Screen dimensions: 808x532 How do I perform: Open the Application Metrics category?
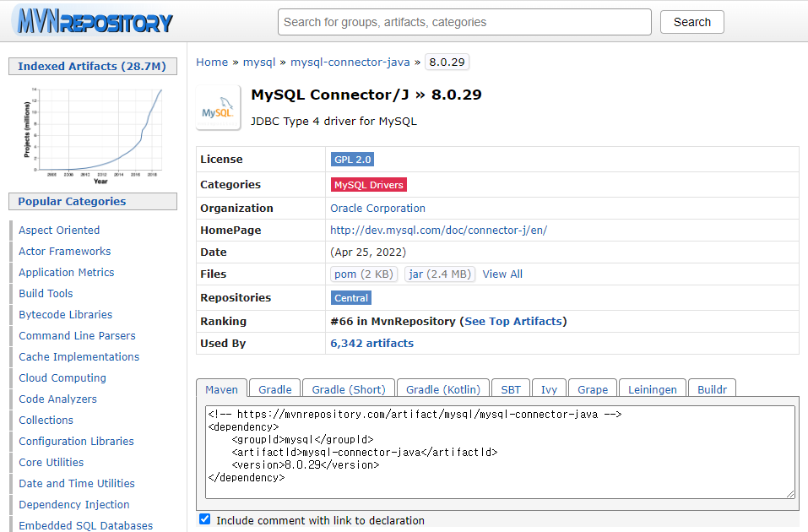point(67,273)
